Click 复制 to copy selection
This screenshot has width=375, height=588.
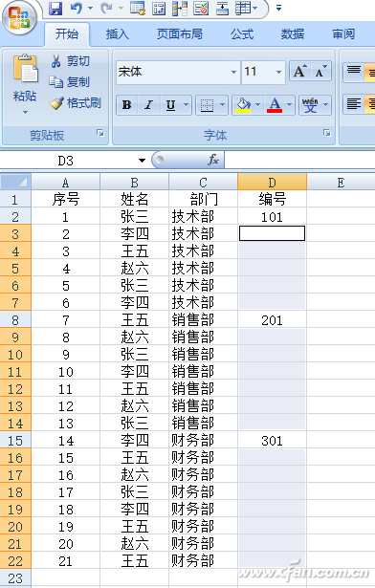coord(70,82)
